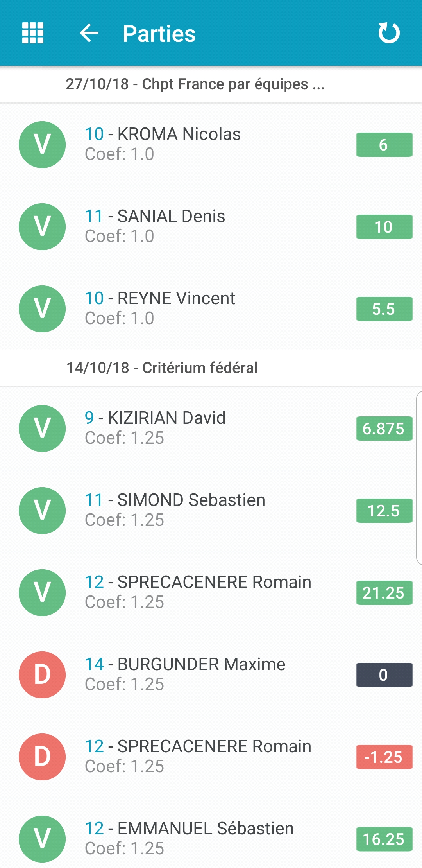The image size is (422, 868).
Task: Tap the 5.5 points badge
Action: [384, 309]
